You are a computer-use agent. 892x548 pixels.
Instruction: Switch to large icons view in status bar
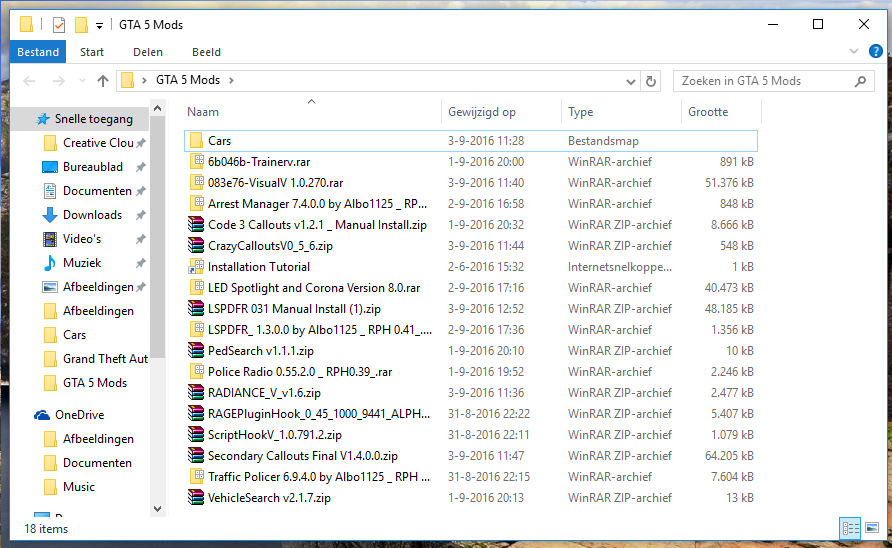tap(872, 529)
